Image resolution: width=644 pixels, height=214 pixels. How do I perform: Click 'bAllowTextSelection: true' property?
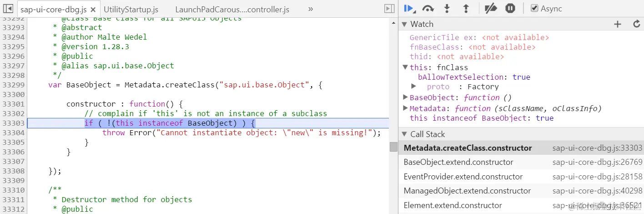click(474, 77)
